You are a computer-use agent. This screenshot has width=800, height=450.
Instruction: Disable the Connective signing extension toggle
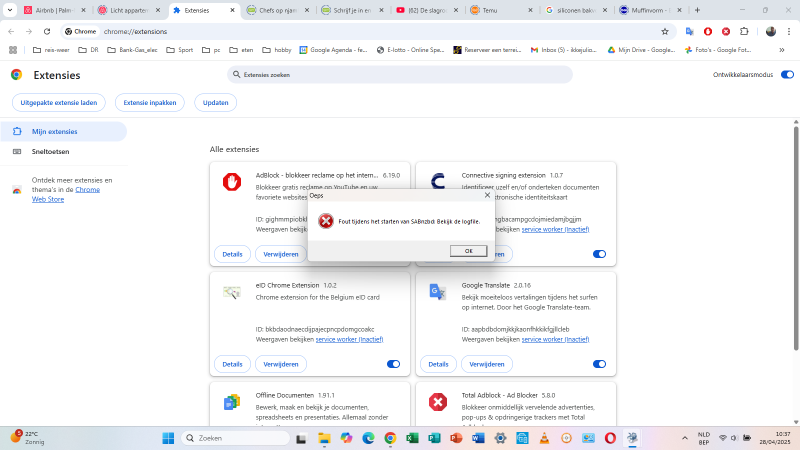pyautogui.click(x=599, y=254)
